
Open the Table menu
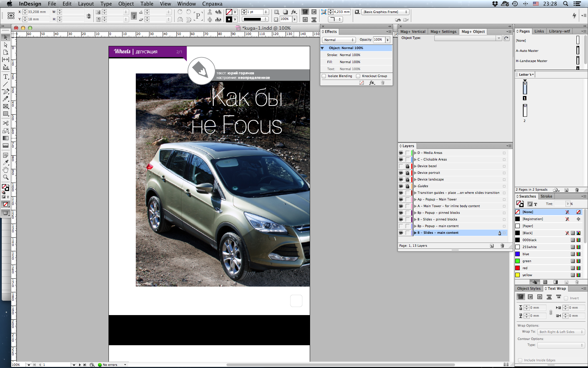147,4
